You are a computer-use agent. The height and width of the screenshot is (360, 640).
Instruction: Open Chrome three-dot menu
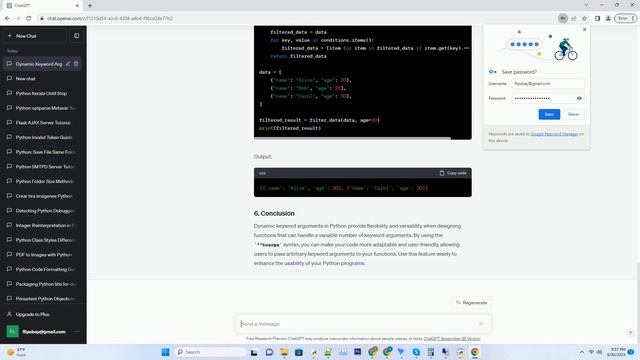coord(633,18)
